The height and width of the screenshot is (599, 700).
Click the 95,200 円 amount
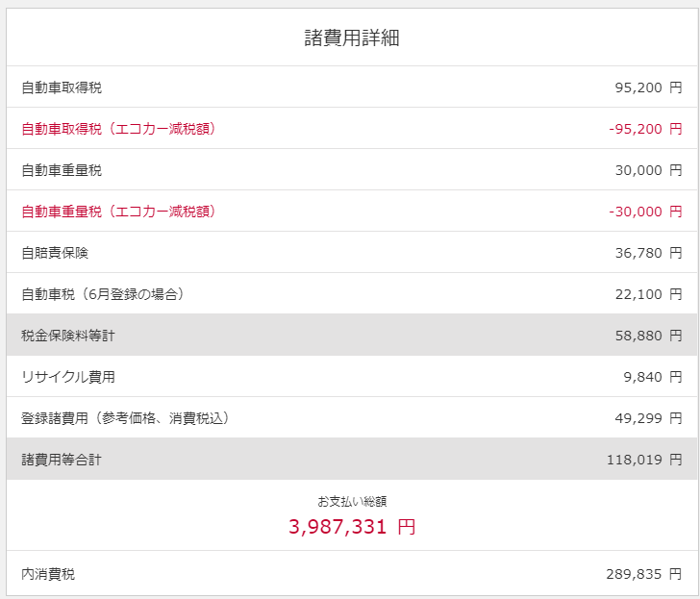click(648, 87)
